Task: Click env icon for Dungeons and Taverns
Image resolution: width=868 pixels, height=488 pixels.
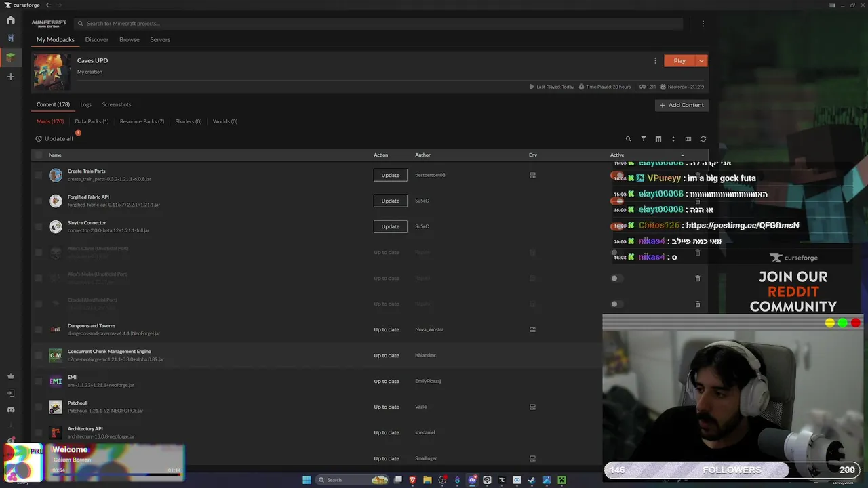Action: [x=532, y=329]
